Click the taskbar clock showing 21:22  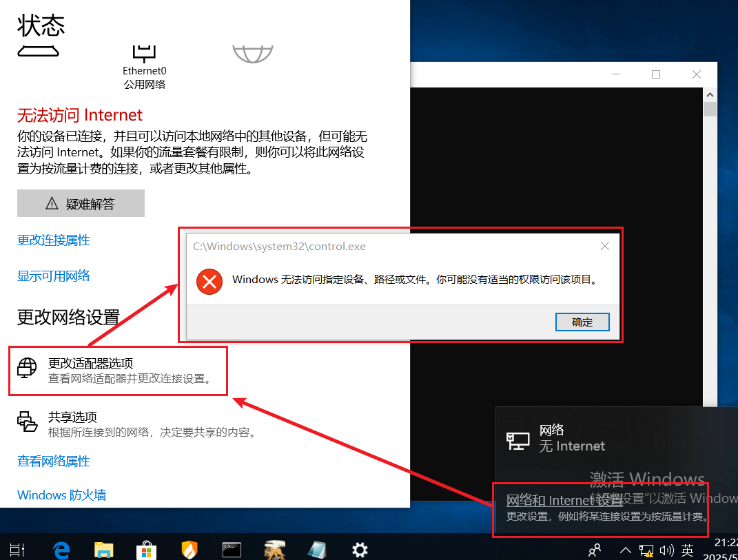click(x=721, y=549)
